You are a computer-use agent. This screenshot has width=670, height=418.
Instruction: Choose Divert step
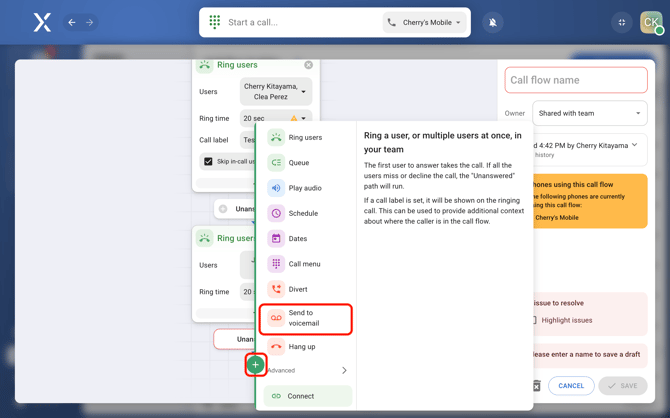tap(305, 289)
